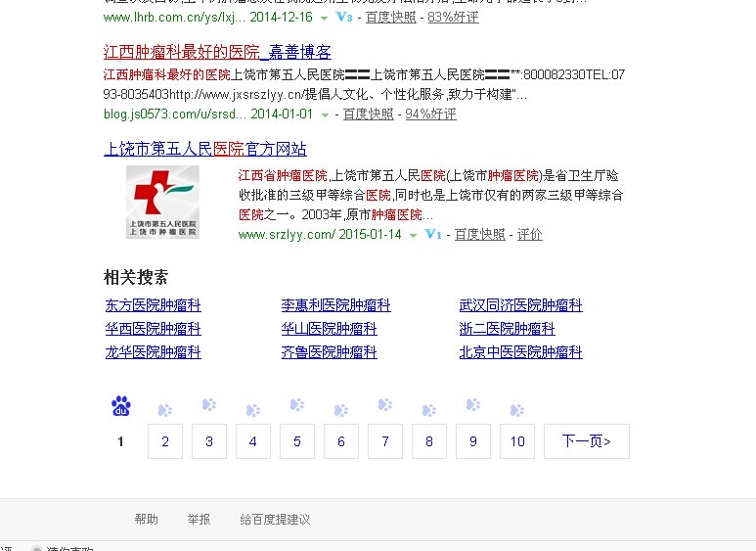Open result 上饶市第五人民医院官方网站
This screenshot has height=551, width=756.
coord(205,149)
